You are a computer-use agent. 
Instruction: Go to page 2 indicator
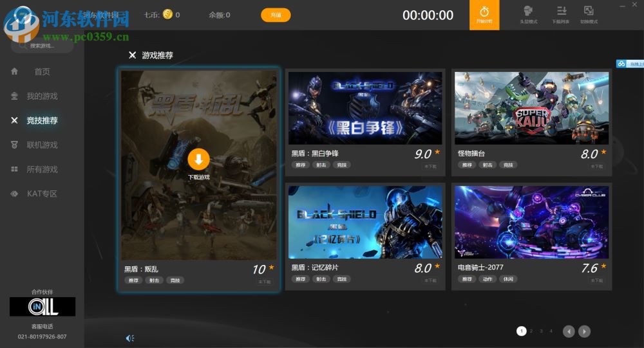tap(531, 331)
